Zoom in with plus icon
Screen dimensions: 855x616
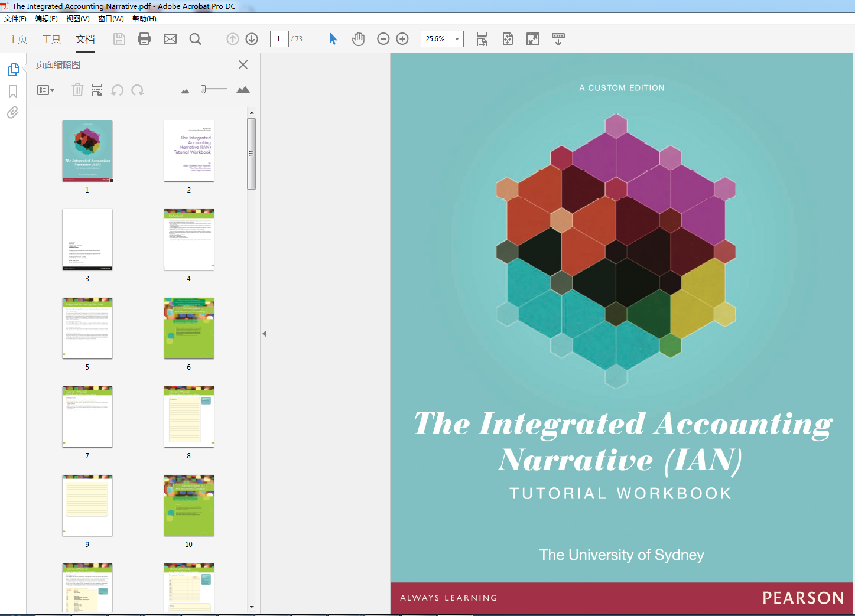402,39
